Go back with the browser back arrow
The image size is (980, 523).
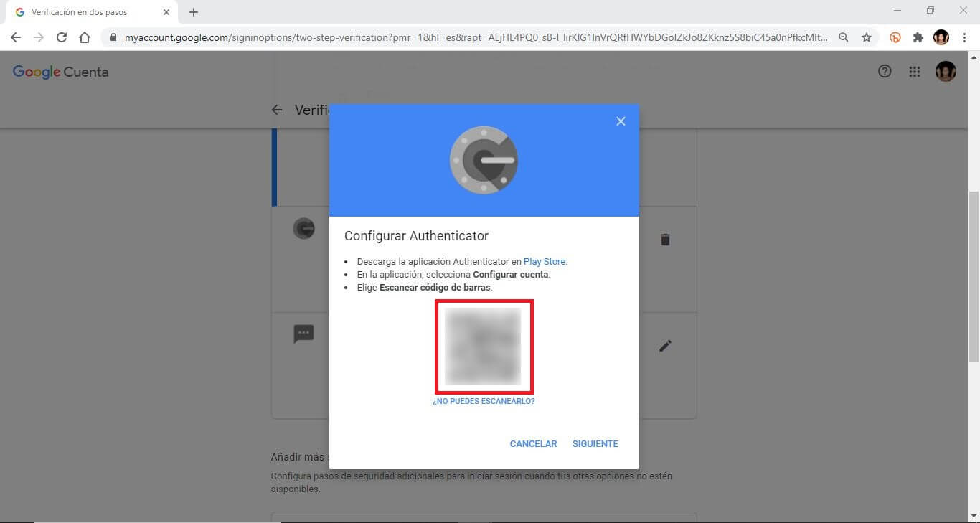coord(16,37)
